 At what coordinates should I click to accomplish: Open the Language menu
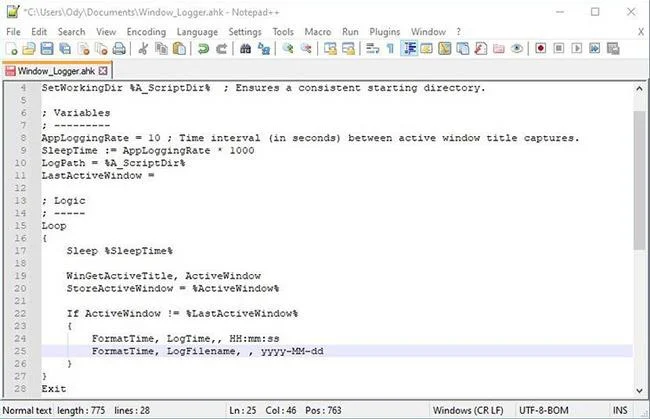tap(197, 32)
